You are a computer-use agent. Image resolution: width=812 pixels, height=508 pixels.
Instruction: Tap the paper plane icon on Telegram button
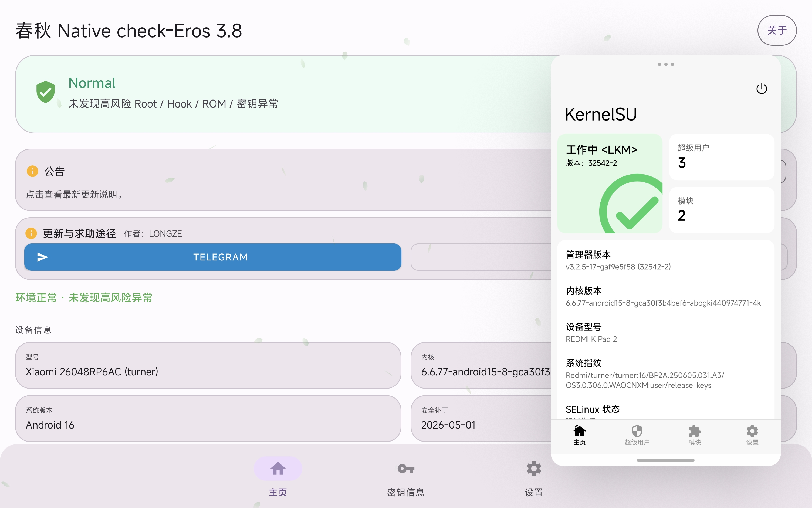click(x=42, y=257)
